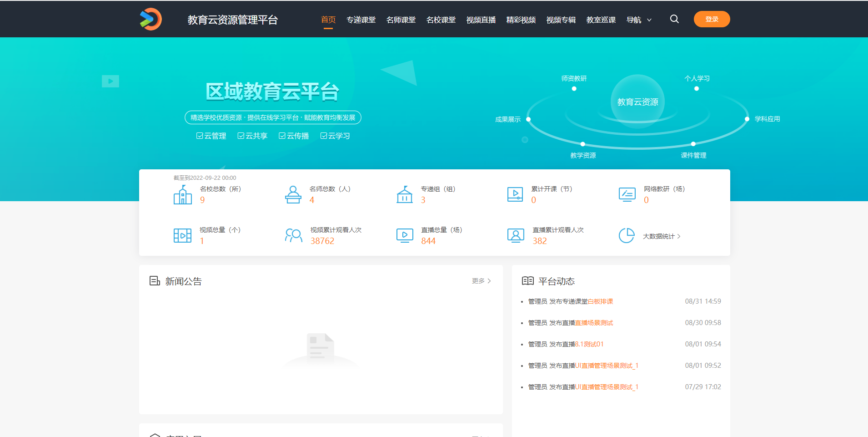Toggle the 云学习 checkbox
The height and width of the screenshot is (437, 868).
pyautogui.click(x=324, y=136)
